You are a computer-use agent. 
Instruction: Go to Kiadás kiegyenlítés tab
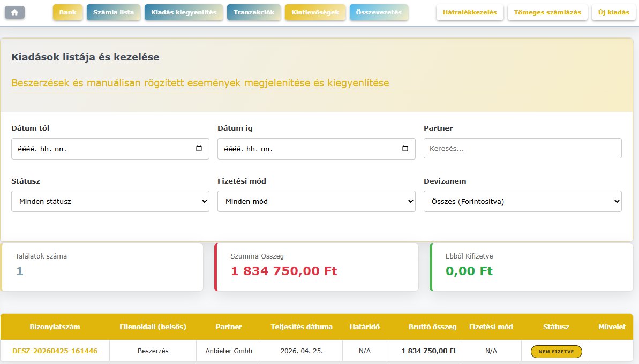184,12
